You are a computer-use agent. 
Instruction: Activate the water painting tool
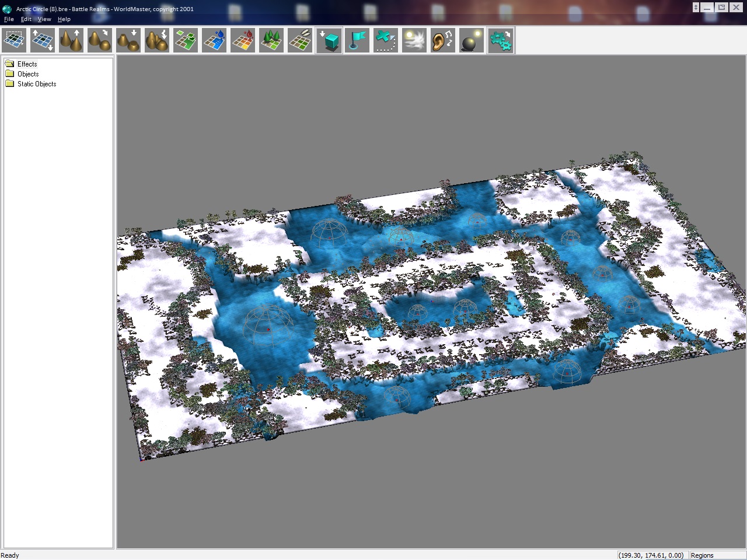pos(214,41)
